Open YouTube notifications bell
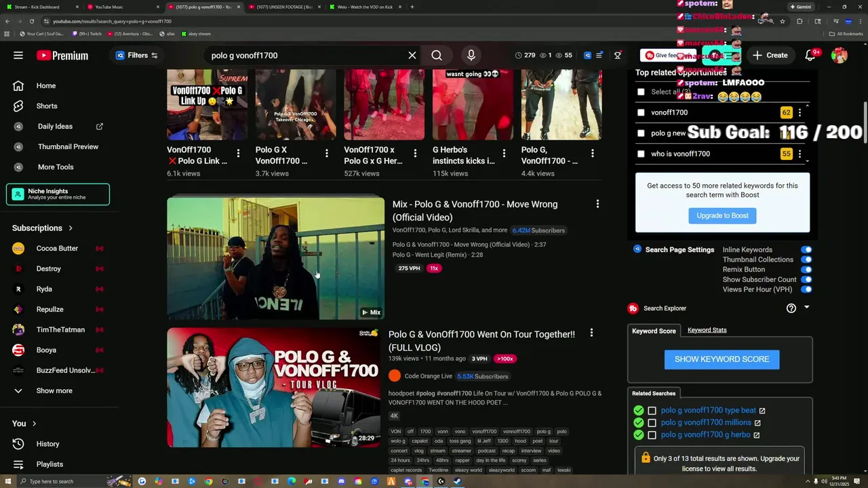The height and width of the screenshot is (488, 868). [810, 56]
